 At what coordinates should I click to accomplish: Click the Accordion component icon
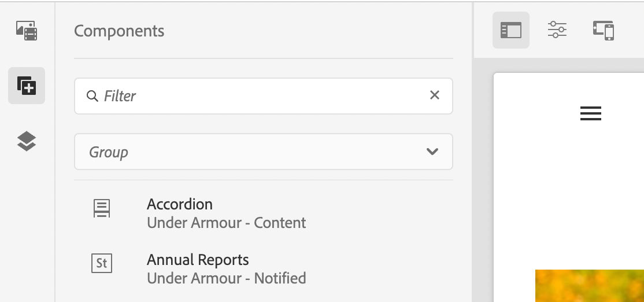click(x=102, y=208)
